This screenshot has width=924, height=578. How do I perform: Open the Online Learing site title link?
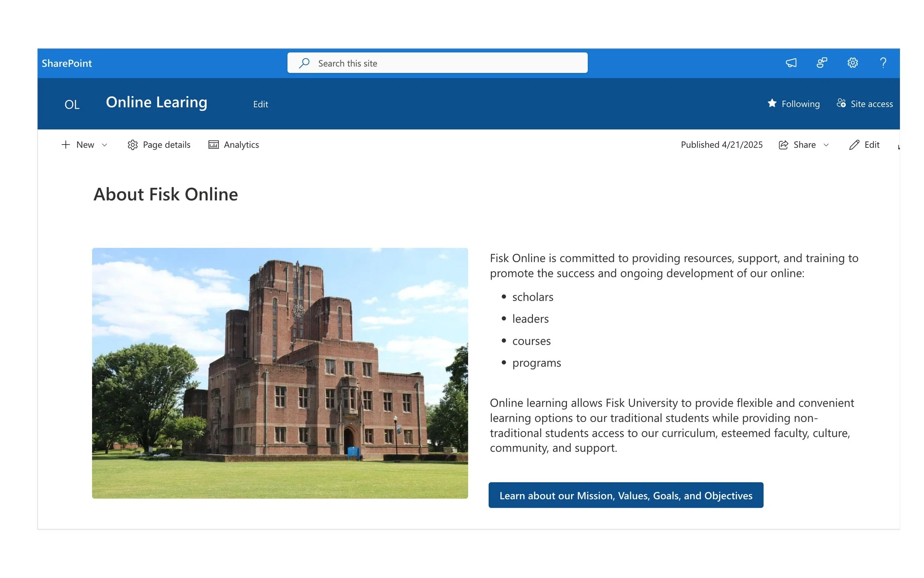click(156, 102)
